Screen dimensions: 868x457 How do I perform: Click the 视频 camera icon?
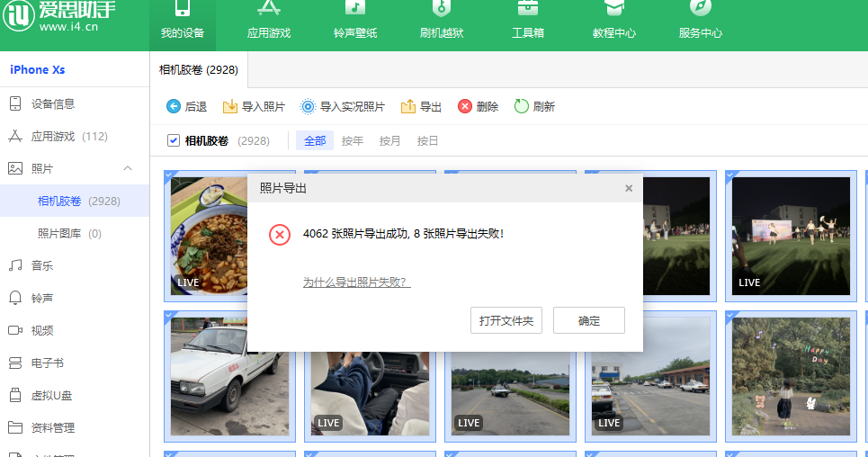tap(15, 330)
